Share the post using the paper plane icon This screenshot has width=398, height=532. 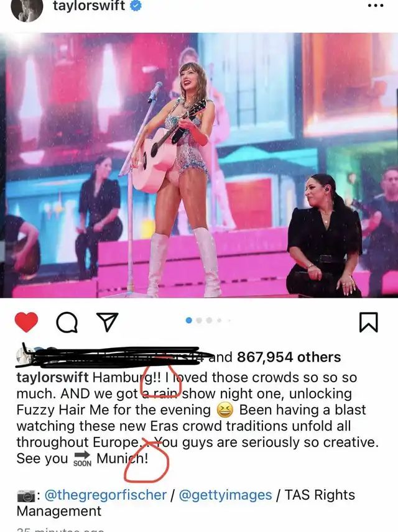[x=108, y=322]
